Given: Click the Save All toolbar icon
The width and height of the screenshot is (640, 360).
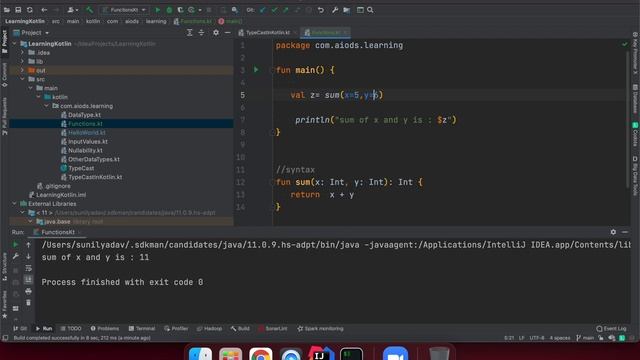Looking at the screenshot, I should [x=18, y=10].
